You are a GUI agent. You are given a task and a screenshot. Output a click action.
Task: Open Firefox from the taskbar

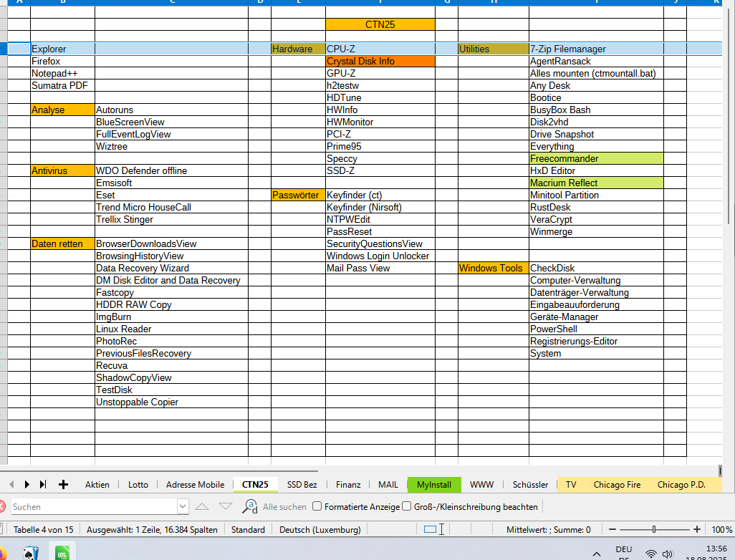[x=3, y=554]
